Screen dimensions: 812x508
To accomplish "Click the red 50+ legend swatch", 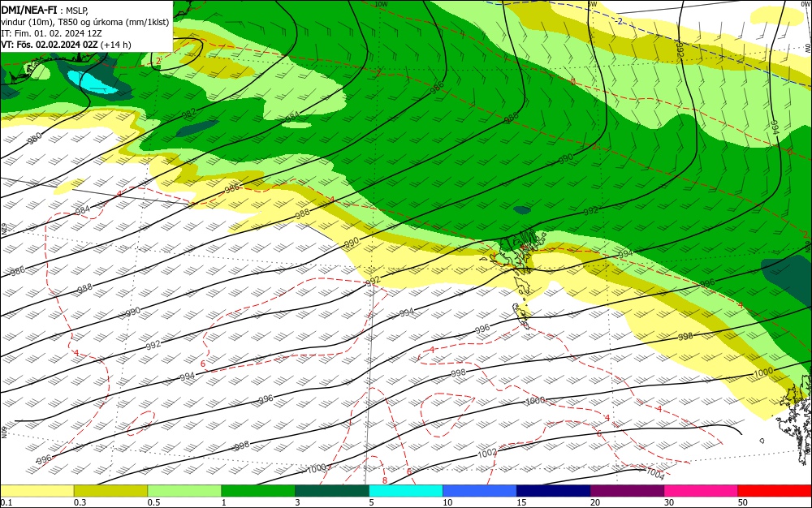I will pyautogui.click(x=775, y=491).
